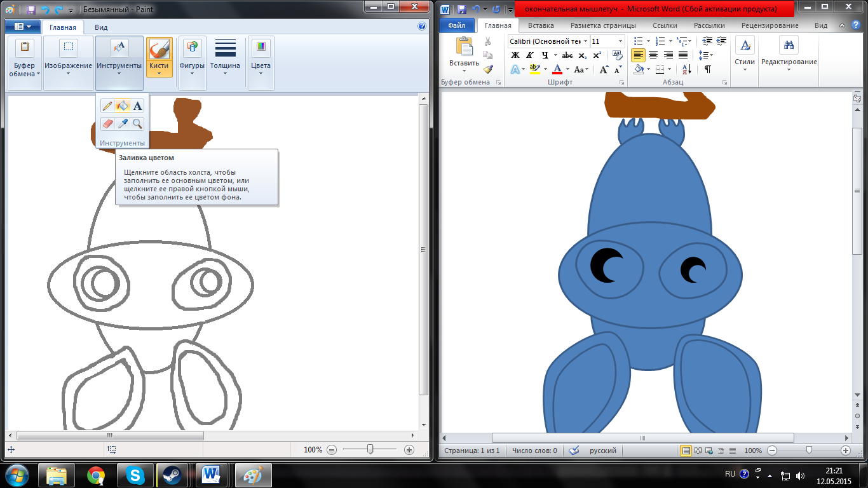The width and height of the screenshot is (868, 488).
Task: Justify text in Word
Action: coord(683,55)
